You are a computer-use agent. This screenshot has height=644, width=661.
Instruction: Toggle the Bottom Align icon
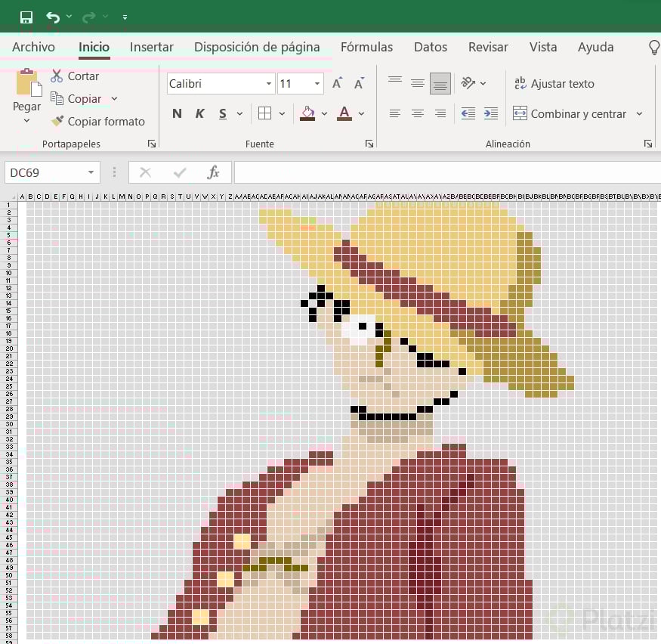[440, 83]
